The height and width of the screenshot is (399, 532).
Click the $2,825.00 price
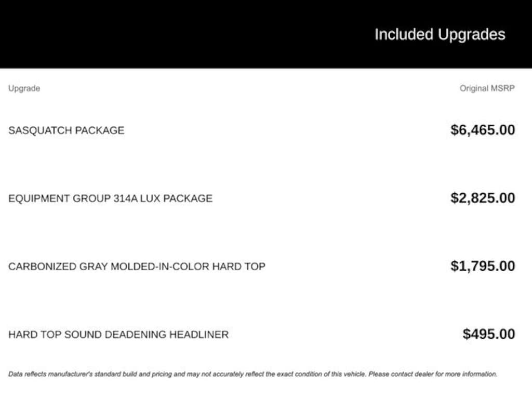point(483,198)
